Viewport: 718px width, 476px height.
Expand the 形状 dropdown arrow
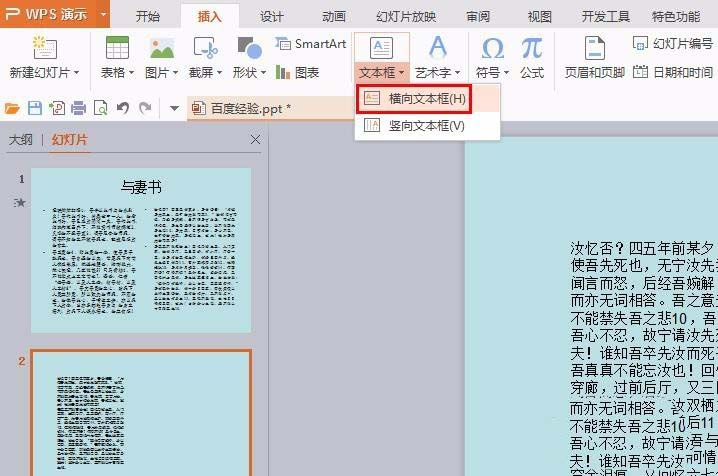click(263, 73)
